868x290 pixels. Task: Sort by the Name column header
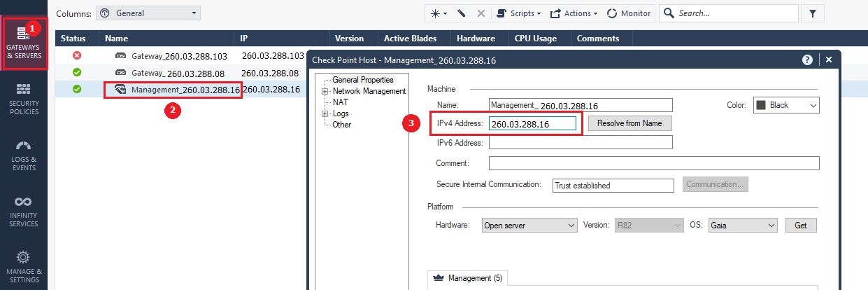pyautogui.click(x=166, y=39)
